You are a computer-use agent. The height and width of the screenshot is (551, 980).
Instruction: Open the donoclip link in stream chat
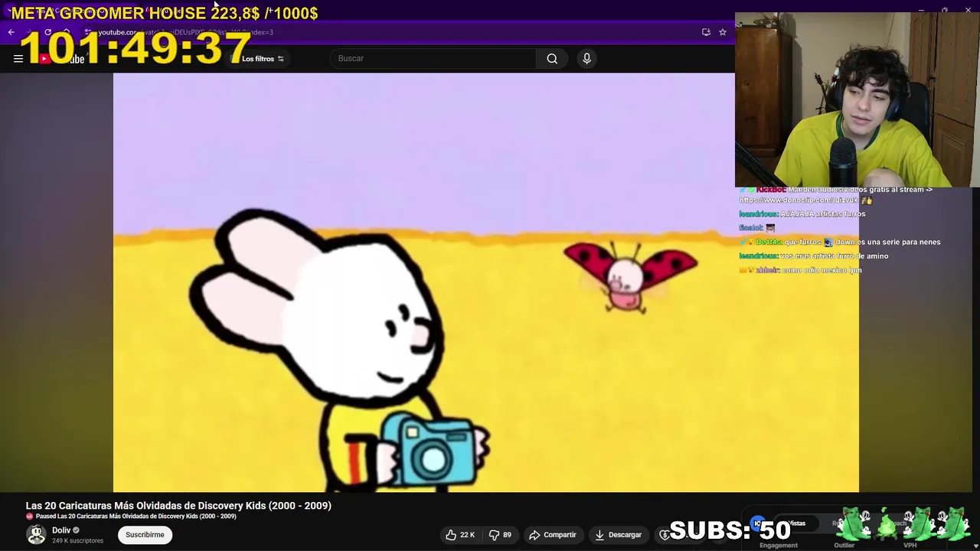[x=799, y=201]
